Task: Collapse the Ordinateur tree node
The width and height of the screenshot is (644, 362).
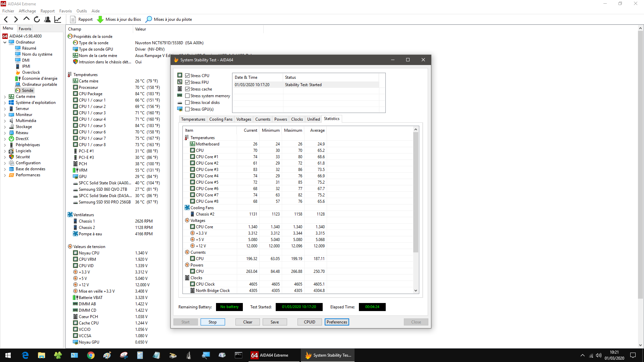Action: point(5,42)
